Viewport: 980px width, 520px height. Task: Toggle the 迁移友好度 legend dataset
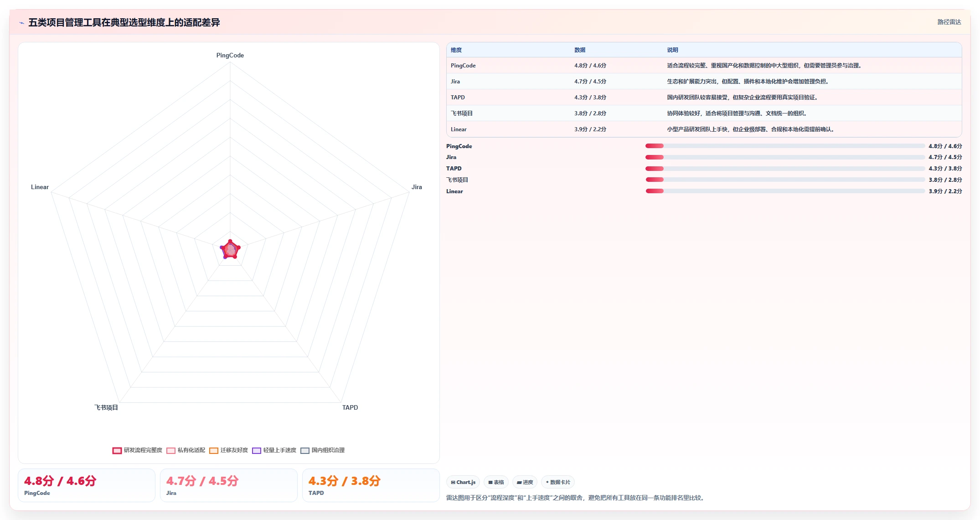point(228,450)
